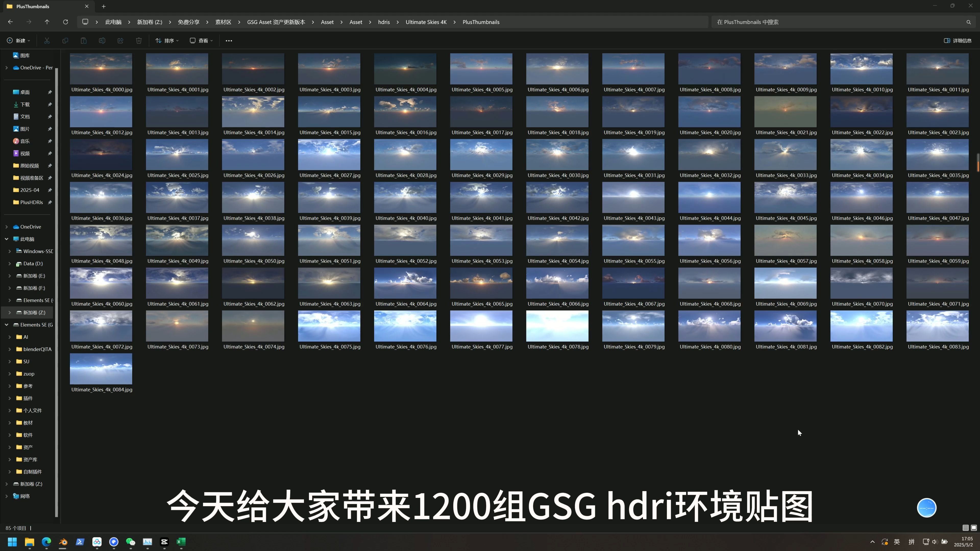Open a new File Explorer tab

pyautogui.click(x=103, y=6)
